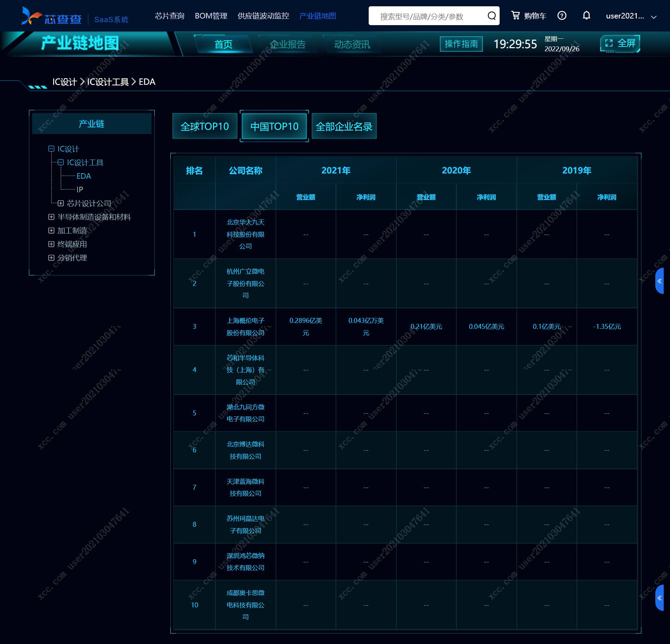Focus the 搜索型号/品牌/分类/参数 search field
This screenshot has width=670, height=644.
pos(429,16)
